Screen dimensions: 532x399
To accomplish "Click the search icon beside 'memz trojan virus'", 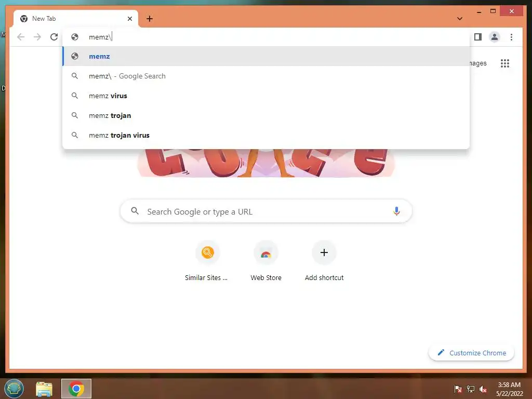I will click(x=75, y=135).
